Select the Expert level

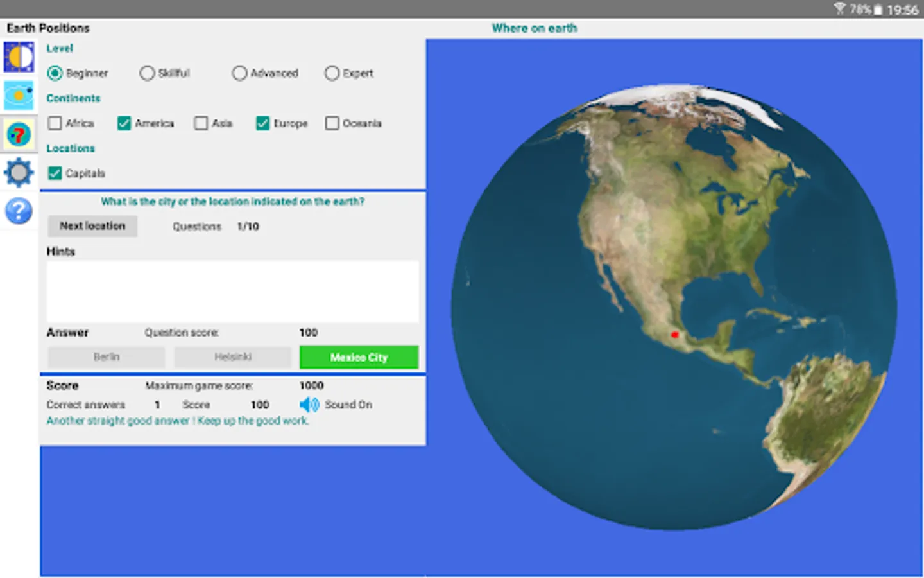click(x=332, y=73)
